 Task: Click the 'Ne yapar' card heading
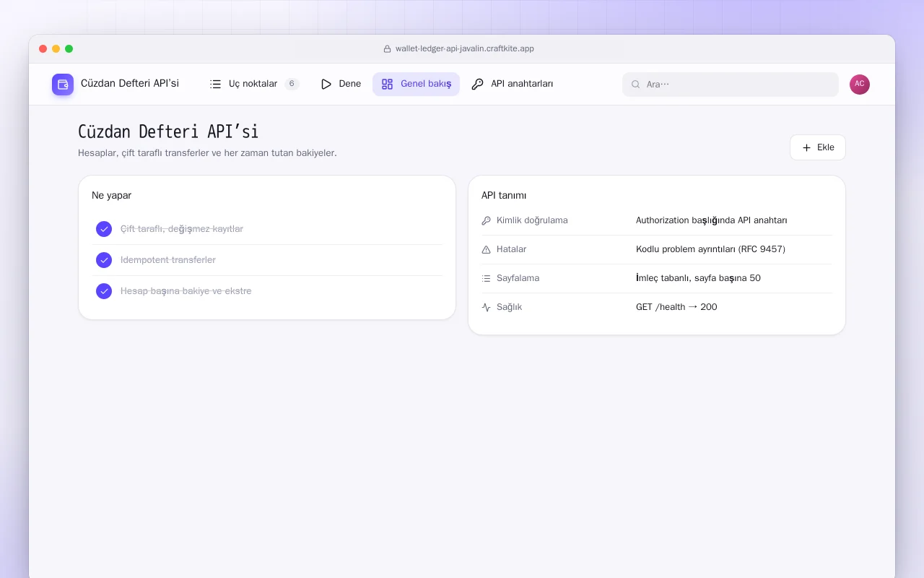(111, 196)
